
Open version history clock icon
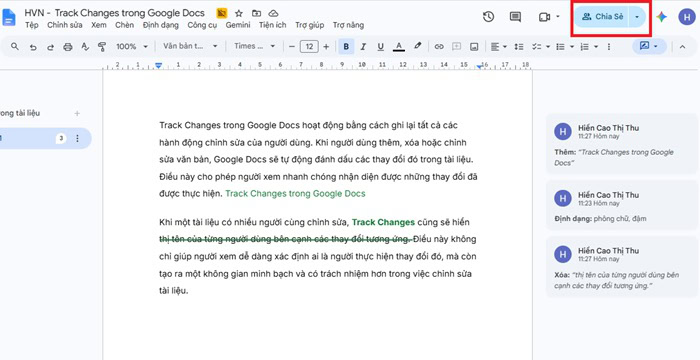488,17
